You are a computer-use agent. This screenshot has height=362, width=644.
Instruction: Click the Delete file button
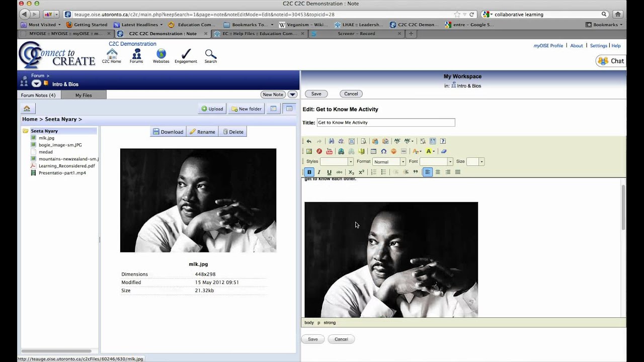[x=233, y=132]
